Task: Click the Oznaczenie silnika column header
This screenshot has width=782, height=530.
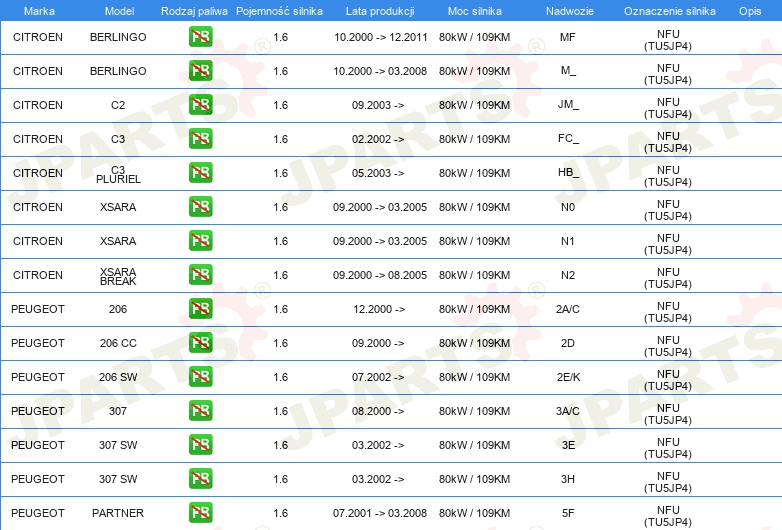Action: [x=669, y=11]
